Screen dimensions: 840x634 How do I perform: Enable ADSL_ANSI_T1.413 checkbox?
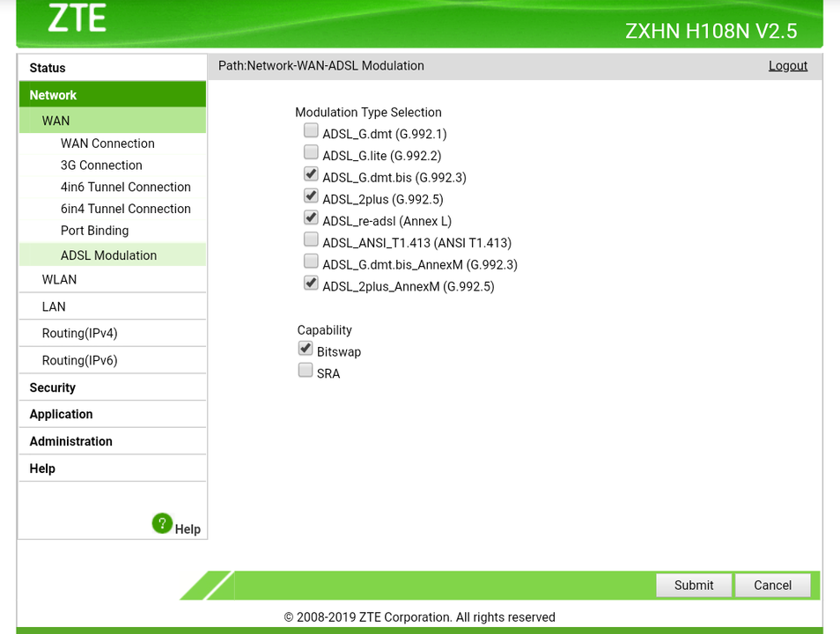[x=311, y=239]
